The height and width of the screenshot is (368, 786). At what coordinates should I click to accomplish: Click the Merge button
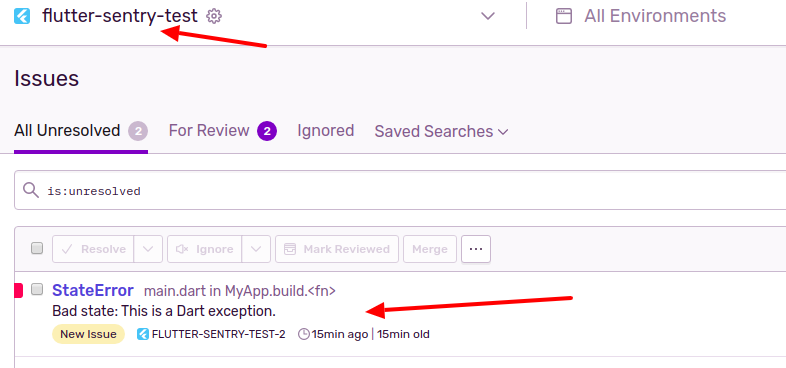430,249
